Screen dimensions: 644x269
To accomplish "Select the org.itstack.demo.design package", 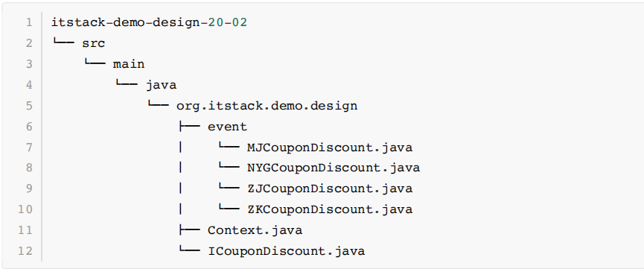I will pos(267,106).
